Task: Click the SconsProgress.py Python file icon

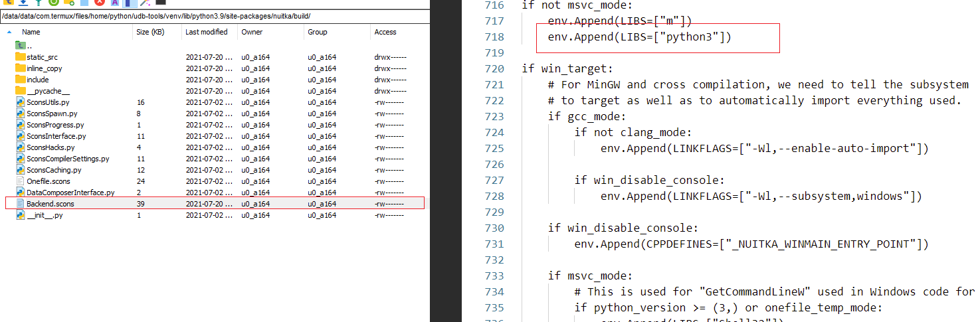Action: 20,125
